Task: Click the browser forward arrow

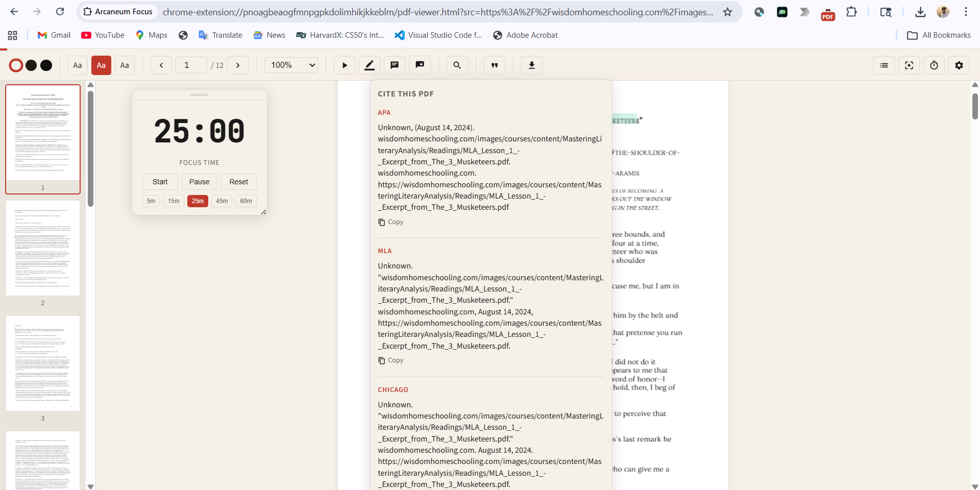Action: click(x=37, y=12)
